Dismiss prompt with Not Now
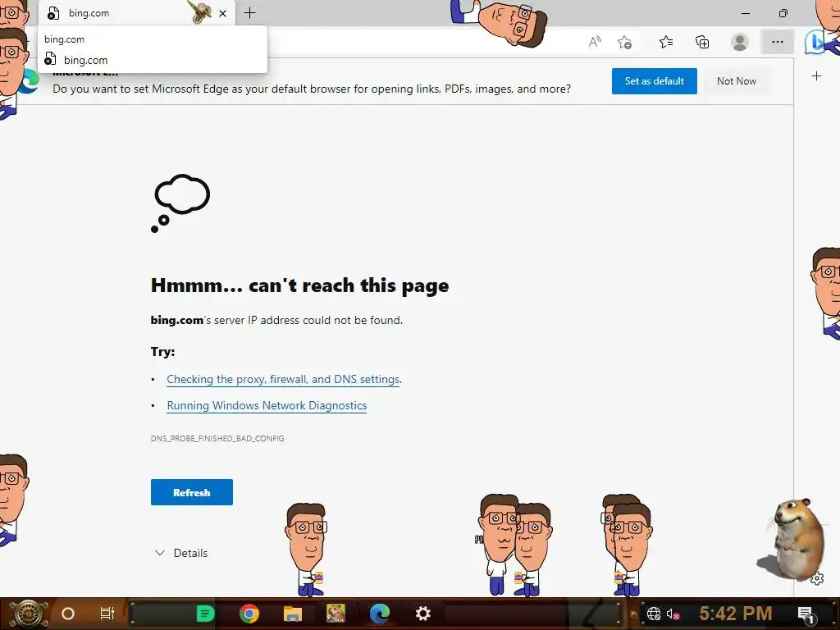The width and height of the screenshot is (840, 630). click(737, 81)
